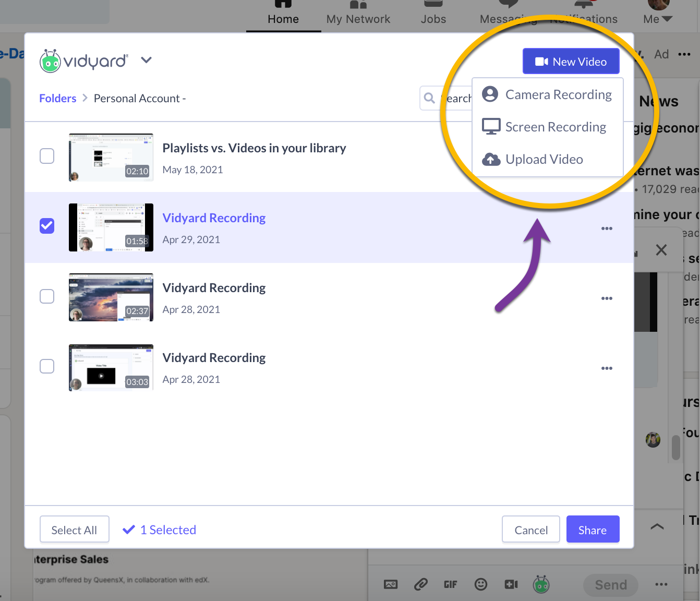Viewport: 700px width, 601px height.
Task: Click the Personal Account breadcrumb text
Action: (140, 99)
